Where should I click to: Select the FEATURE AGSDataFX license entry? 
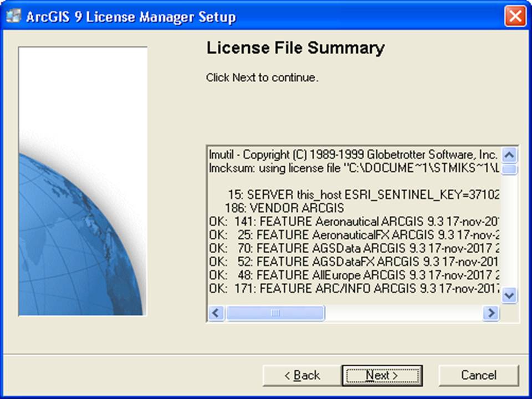(332, 262)
